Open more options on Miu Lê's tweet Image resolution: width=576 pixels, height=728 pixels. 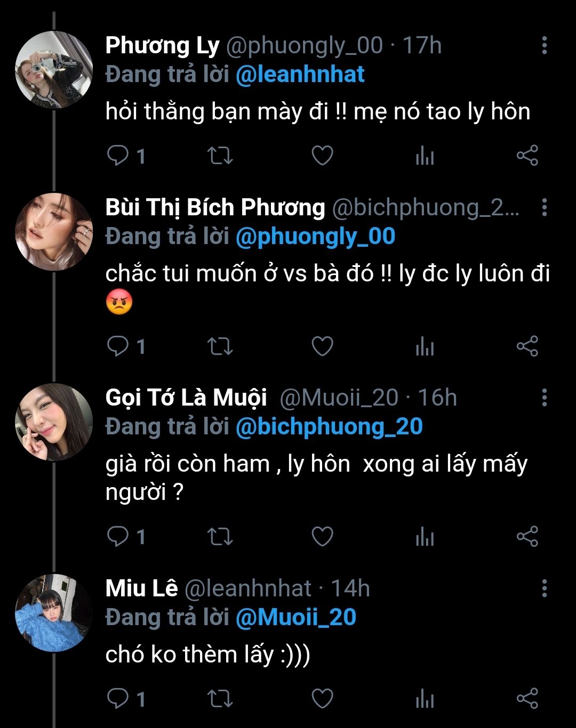[545, 588]
